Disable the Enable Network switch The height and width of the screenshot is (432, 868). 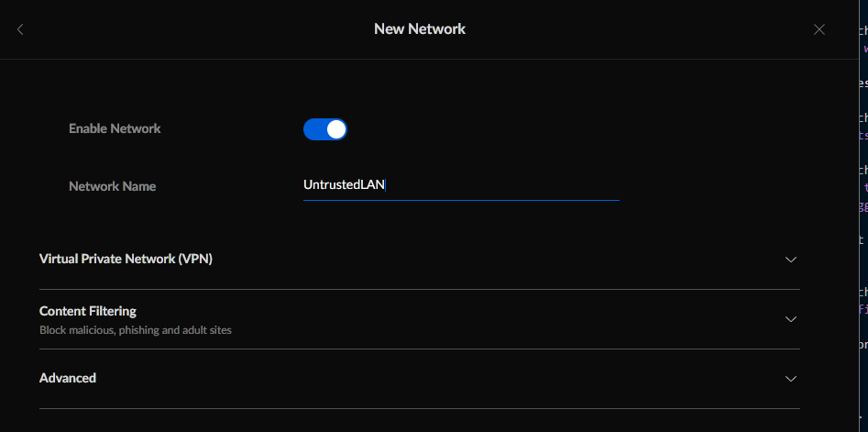pos(325,129)
